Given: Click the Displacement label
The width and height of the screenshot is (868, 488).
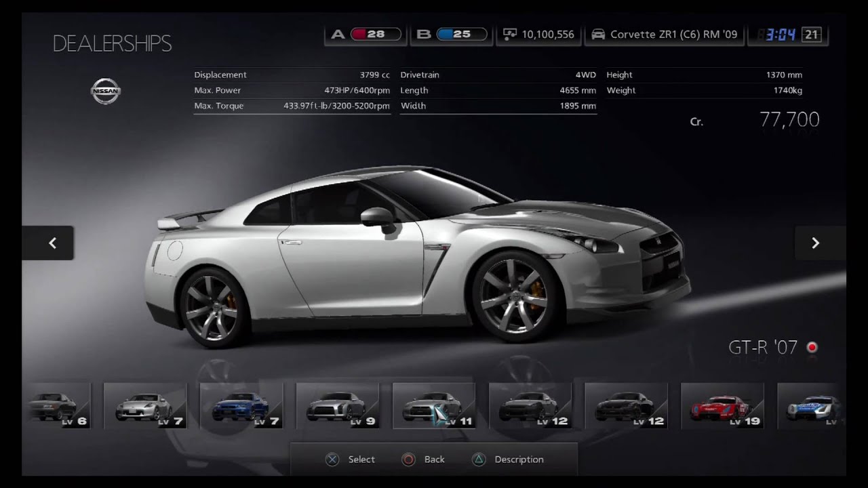Looking at the screenshot, I should pyautogui.click(x=220, y=75).
